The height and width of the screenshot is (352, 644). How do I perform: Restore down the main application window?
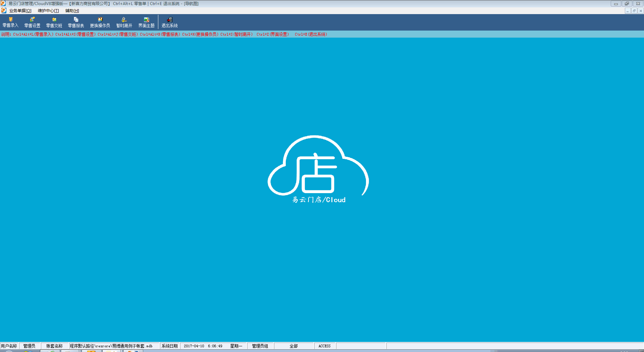click(x=627, y=4)
